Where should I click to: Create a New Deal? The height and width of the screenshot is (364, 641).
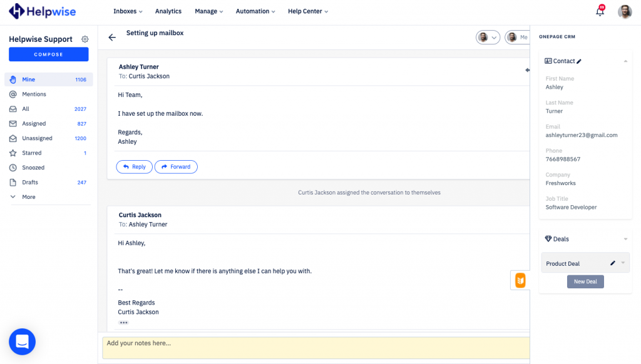(585, 281)
